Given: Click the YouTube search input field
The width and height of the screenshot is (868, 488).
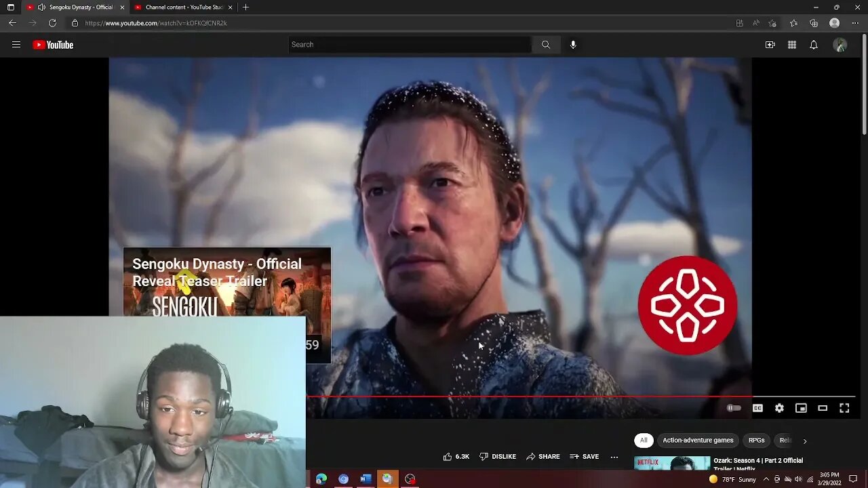Looking at the screenshot, I should (x=410, y=45).
